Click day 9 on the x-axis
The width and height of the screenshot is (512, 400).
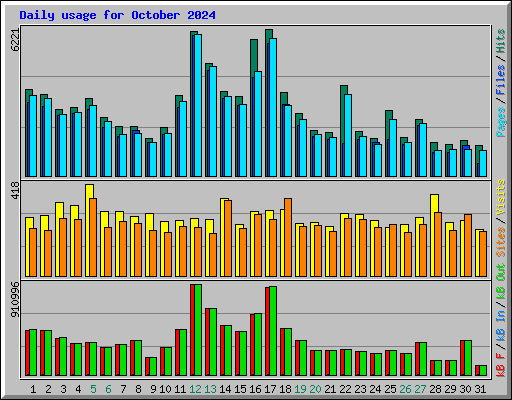153,389
